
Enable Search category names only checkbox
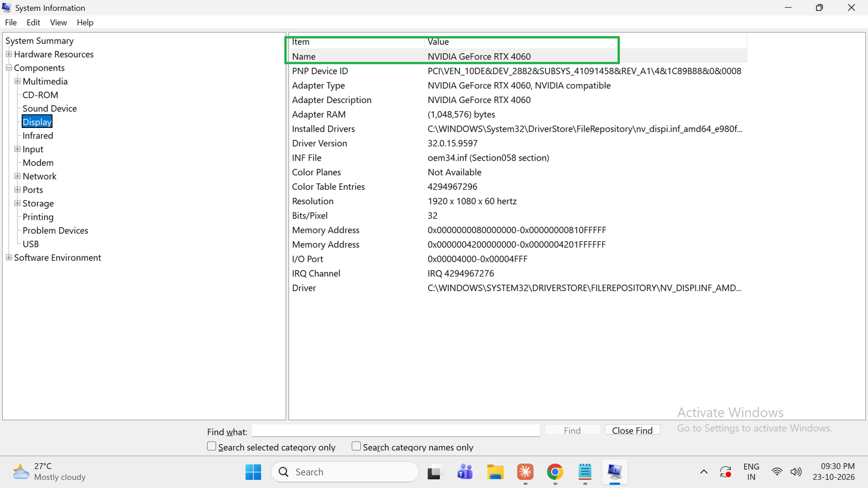click(x=356, y=446)
